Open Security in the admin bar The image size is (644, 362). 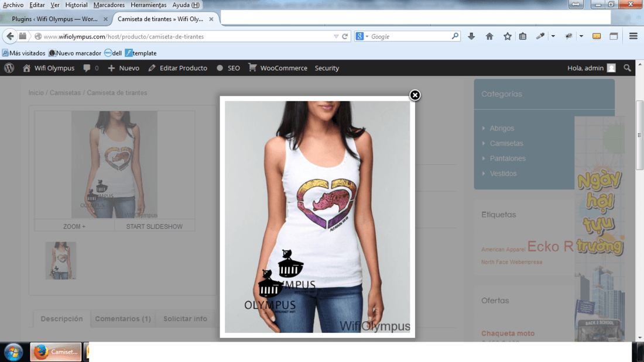coord(327,68)
